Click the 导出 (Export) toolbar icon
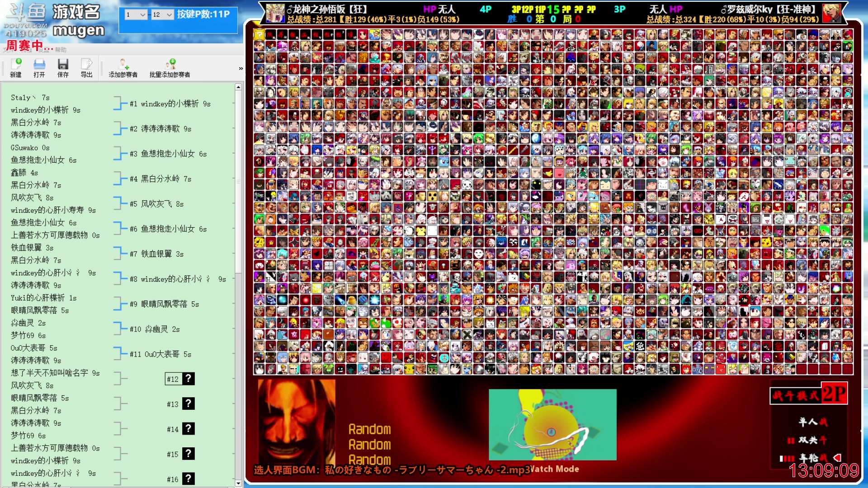This screenshot has width=868, height=488. tap(86, 68)
